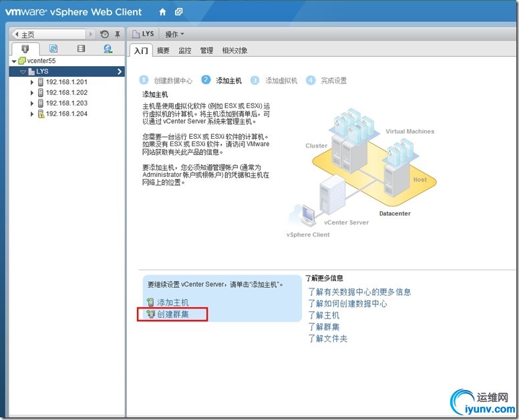The height and width of the screenshot is (420, 519).
Task: Collapse the vcenter55 tree node
Action: (x=14, y=61)
